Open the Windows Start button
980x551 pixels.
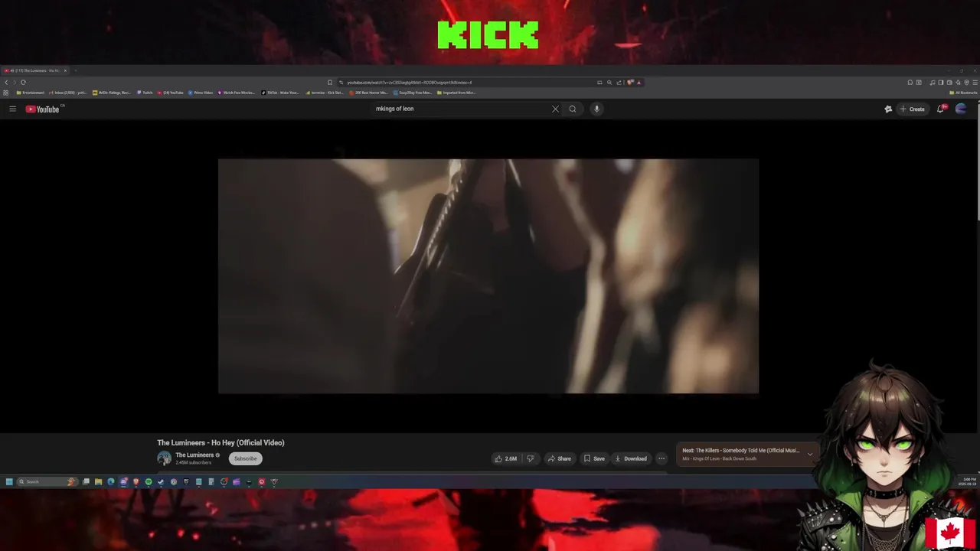click(9, 481)
